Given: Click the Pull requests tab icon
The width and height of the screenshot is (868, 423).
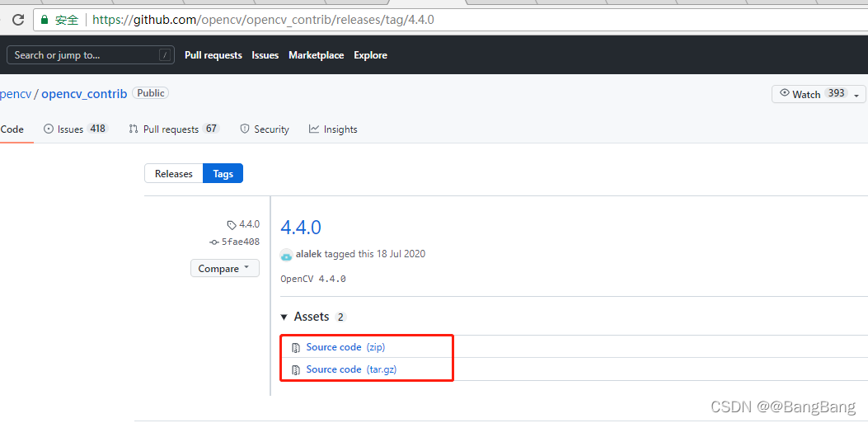Looking at the screenshot, I should pyautogui.click(x=134, y=129).
